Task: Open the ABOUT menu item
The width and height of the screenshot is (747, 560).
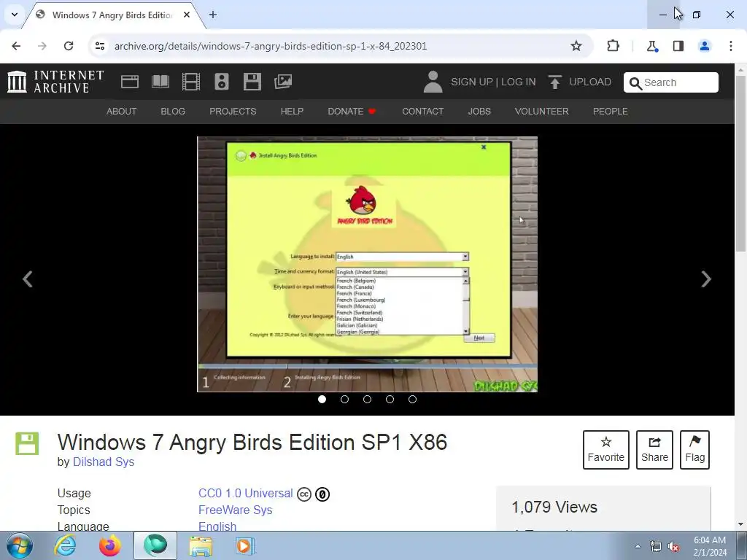Action: pyautogui.click(x=122, y=112)
